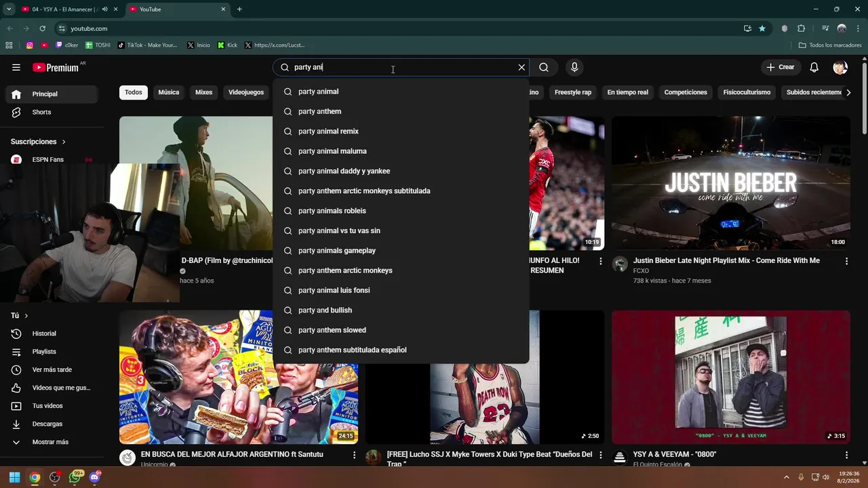Viewport: 868px width, 488px height.
Task: Choose suggestion 'party anthem'
Action: point(401,111)
